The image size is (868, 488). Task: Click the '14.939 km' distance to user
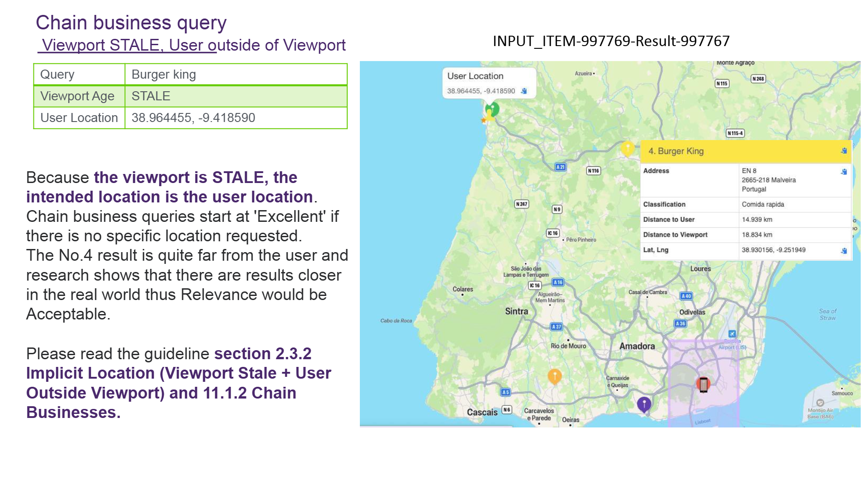(757, 220)
